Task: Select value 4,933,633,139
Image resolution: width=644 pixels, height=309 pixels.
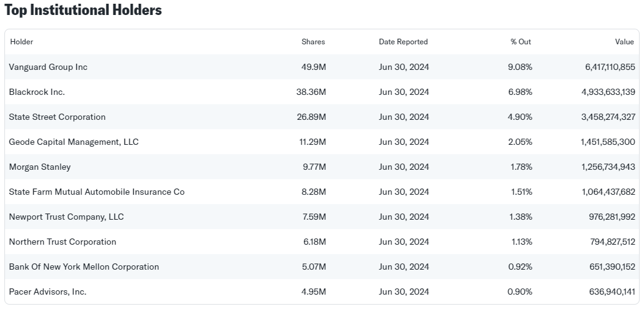Action: [608, 92]
